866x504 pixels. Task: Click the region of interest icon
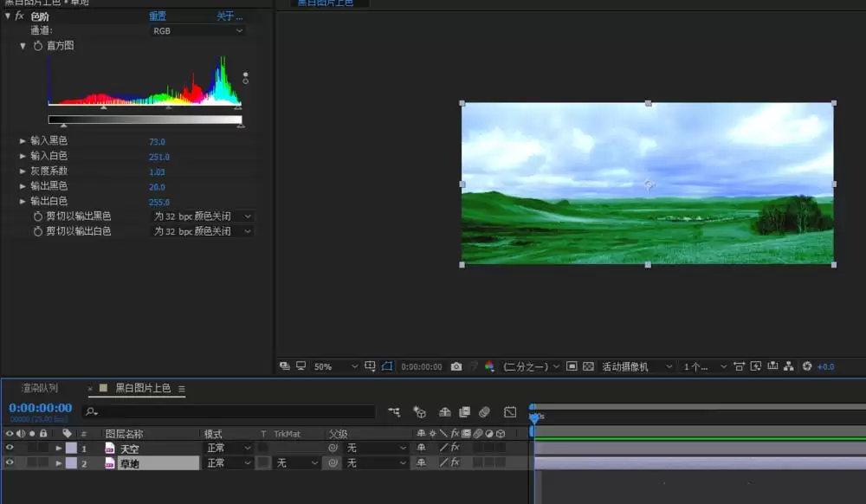(x=572, y=366)
